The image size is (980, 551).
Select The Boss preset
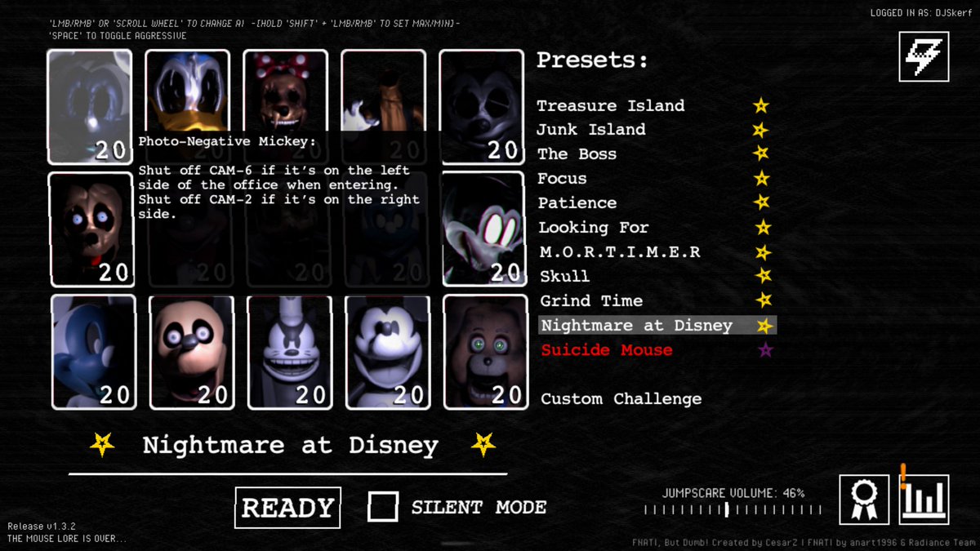pos(577,153)
